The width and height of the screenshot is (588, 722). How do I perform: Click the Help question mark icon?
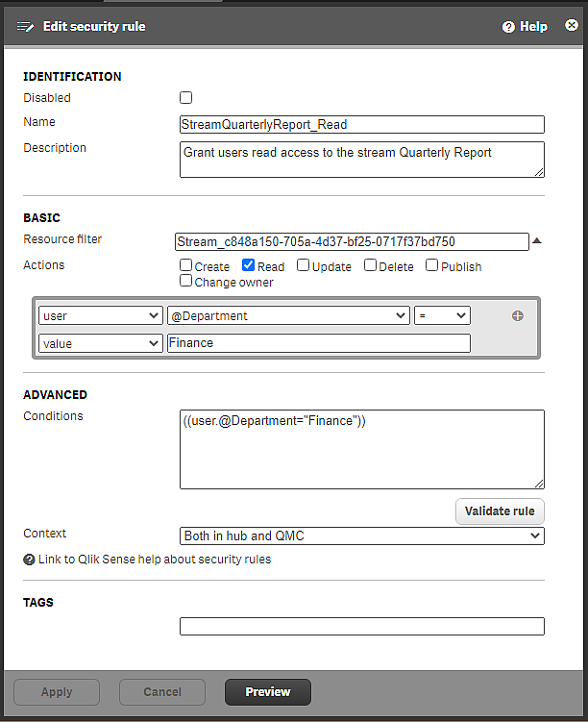(508, 27)
